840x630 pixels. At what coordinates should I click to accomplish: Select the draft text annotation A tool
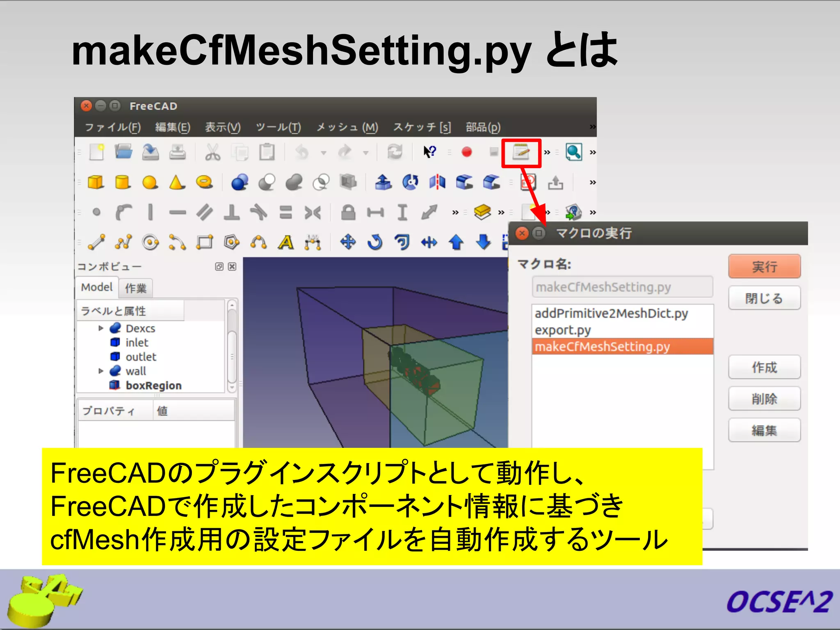point(286,242)
